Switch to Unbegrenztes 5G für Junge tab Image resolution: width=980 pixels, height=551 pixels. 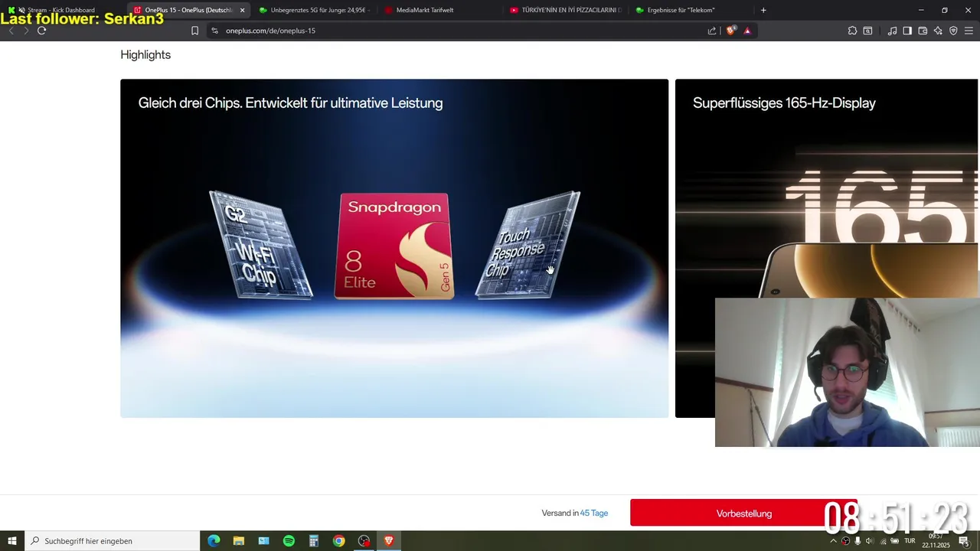[312, 10]
